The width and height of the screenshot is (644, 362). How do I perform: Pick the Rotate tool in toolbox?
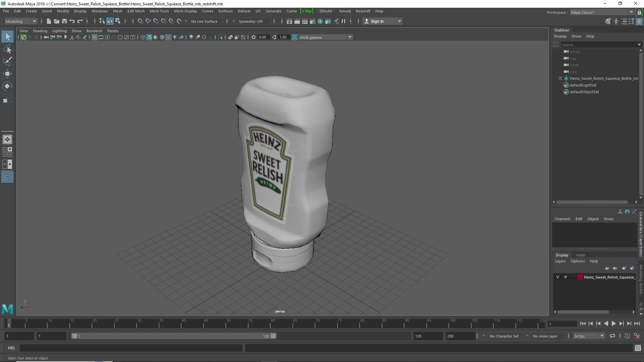[x=7, y=86]
